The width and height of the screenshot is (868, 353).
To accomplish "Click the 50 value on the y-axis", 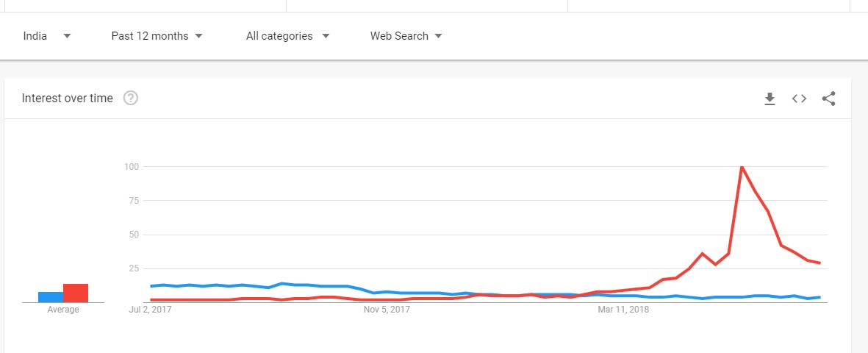I will pos(134,235).
